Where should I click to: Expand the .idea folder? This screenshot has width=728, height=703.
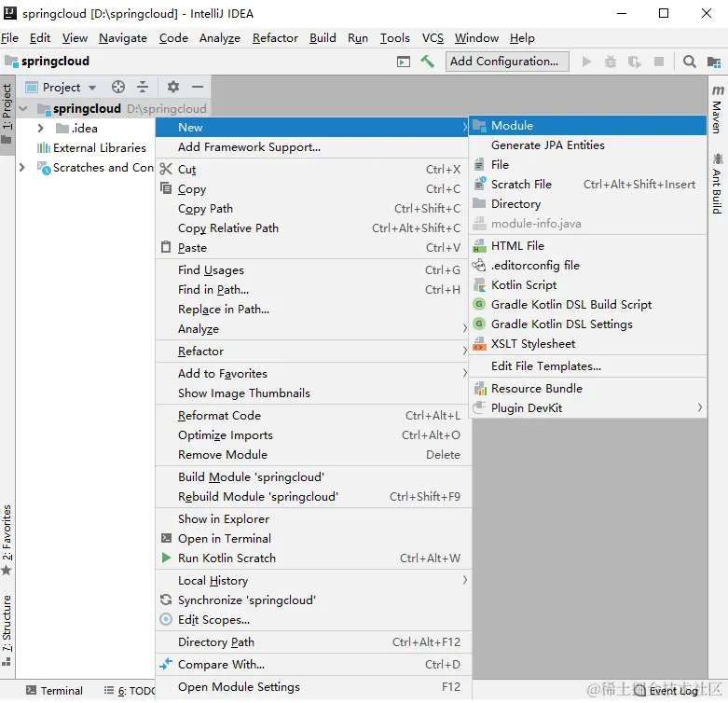(40, 128)
